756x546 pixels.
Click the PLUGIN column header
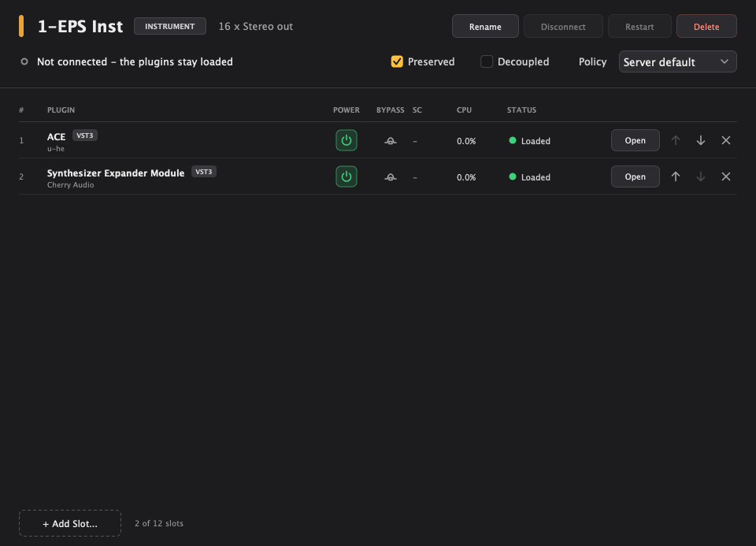(x=61, y=110)
